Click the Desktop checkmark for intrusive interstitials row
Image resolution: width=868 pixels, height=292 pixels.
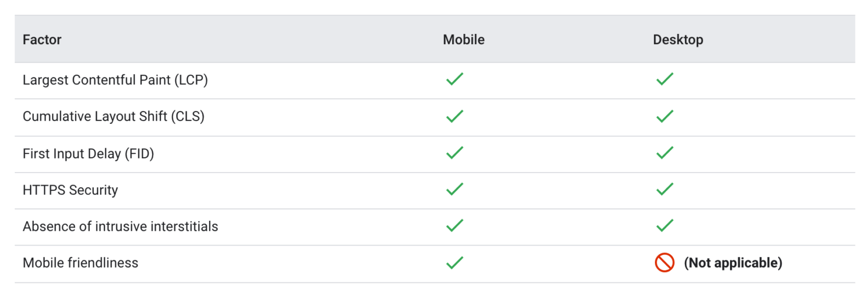click(665, 226)
